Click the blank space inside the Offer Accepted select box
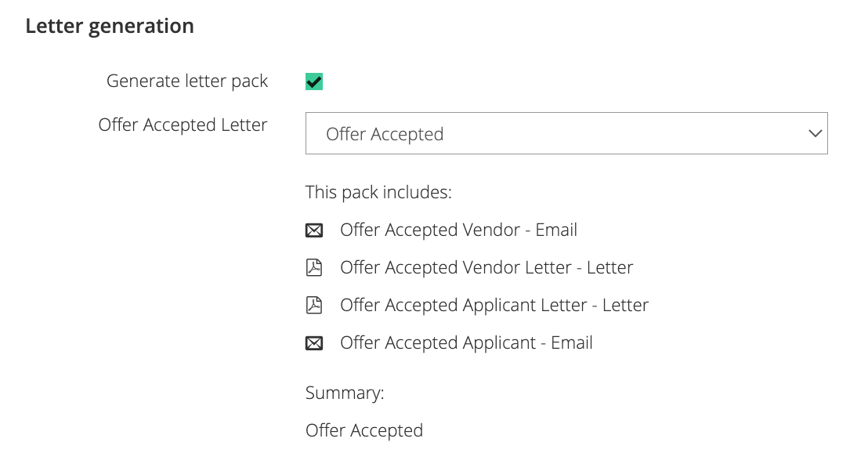The height and width of the screenshot is (453, 868). [625, 133]
